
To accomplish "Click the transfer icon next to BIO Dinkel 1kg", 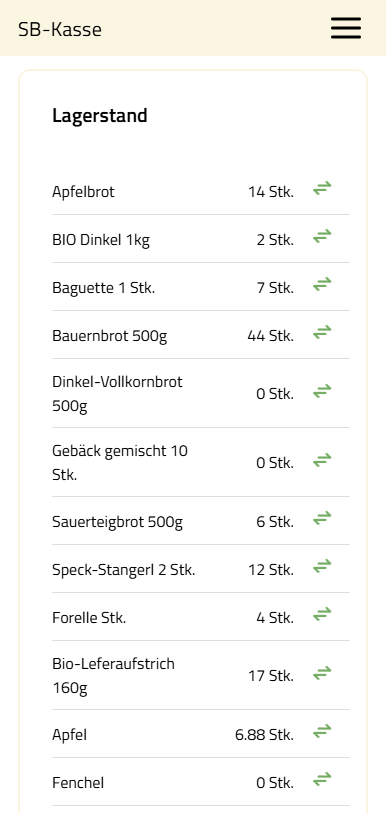I will pos(322,237).
